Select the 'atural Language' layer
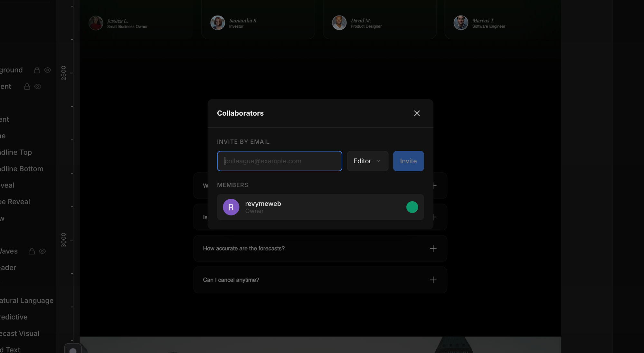The height and width of the screenshot is (353, 644). click(x=27, y=301)
